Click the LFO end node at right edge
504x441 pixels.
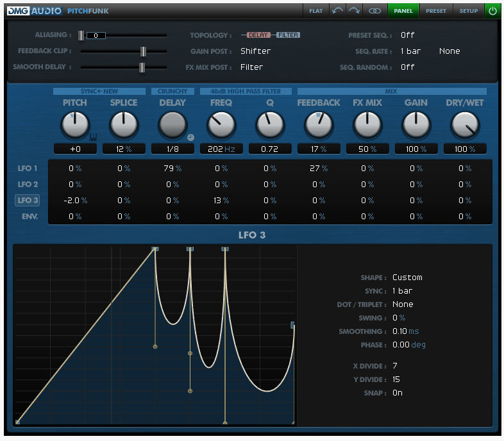pos(293,325)
